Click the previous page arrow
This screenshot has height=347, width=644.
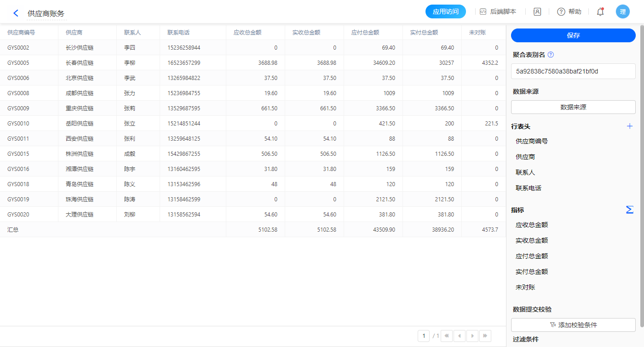click(459, 336)
